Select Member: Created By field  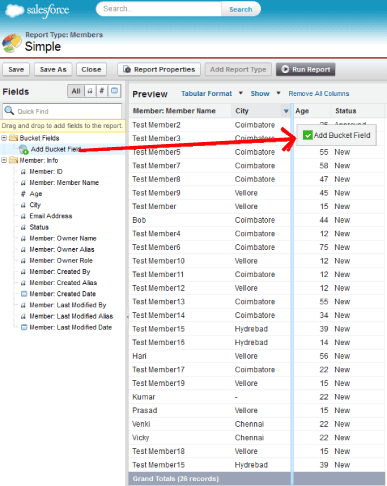pos(60,272)
